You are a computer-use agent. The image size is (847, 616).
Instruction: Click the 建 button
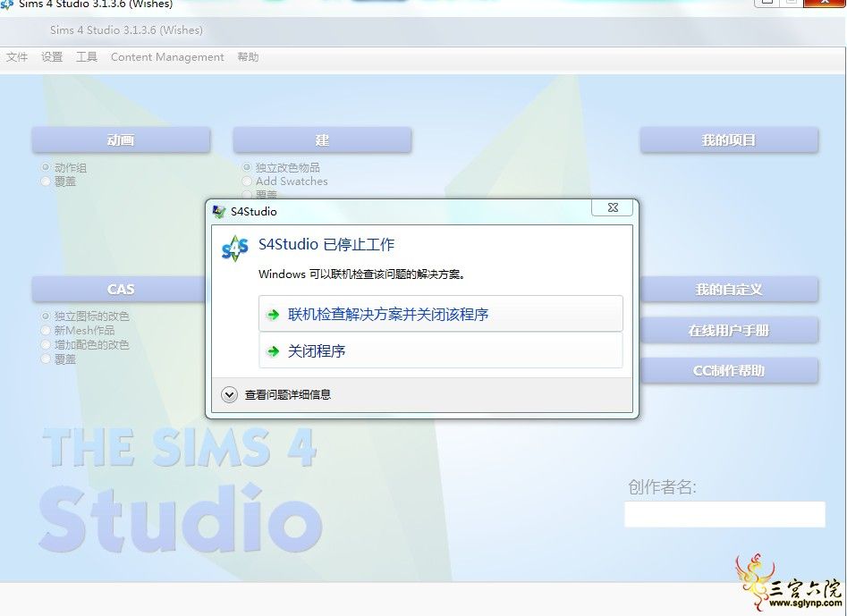coord(323,139)
